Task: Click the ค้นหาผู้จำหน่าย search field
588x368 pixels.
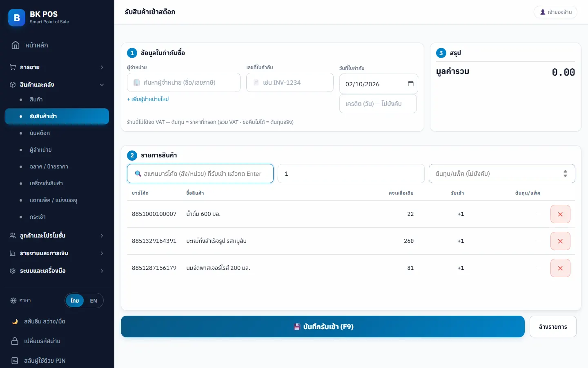Action: (x=184, y=82)
